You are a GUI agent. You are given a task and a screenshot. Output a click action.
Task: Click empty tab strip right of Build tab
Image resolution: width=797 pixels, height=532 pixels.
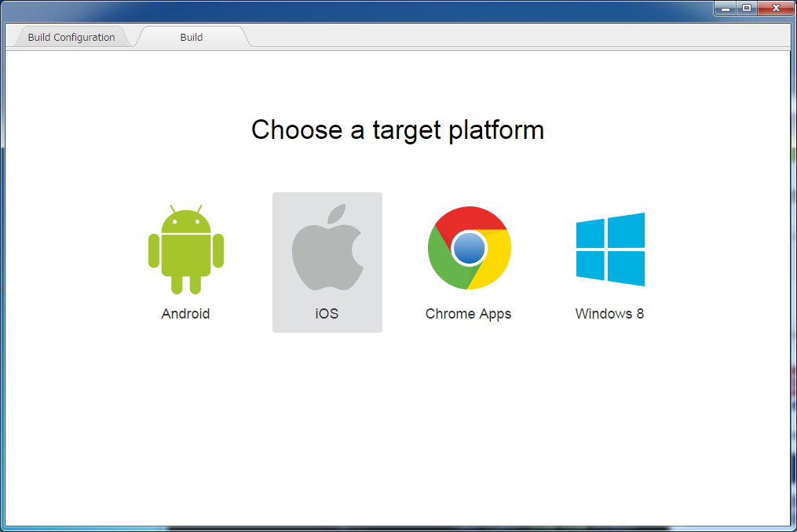pos(510,37)
